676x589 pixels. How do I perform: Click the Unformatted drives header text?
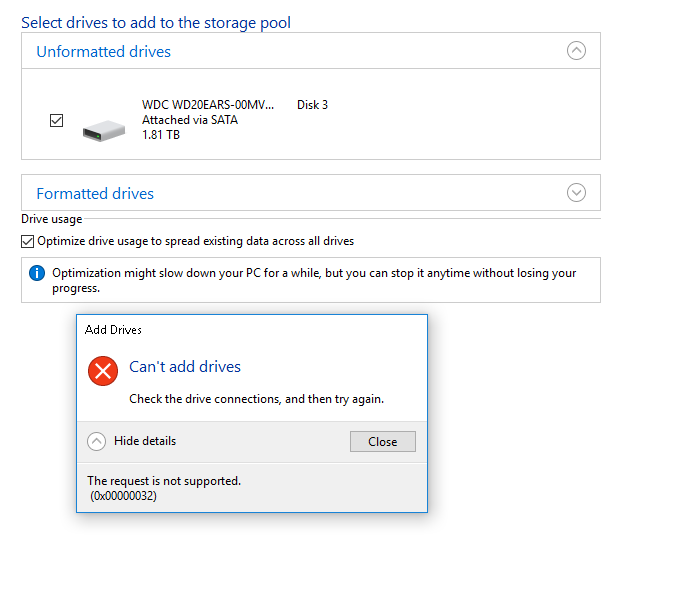(x=103, y=51)
